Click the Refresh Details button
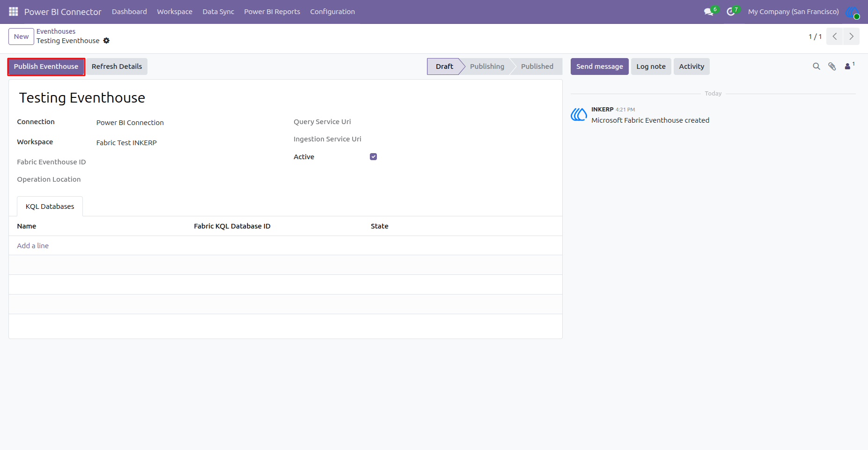The height and width of the screenshot is (450, 868). click(x=117, y=66)
